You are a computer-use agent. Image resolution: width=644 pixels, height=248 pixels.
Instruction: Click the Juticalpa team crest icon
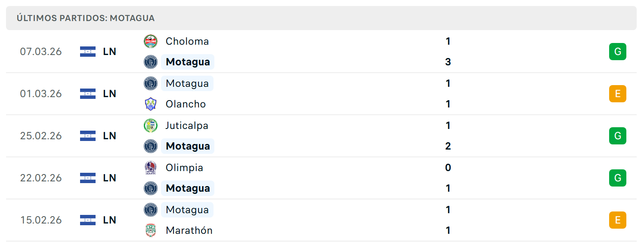tap(151, 126)
